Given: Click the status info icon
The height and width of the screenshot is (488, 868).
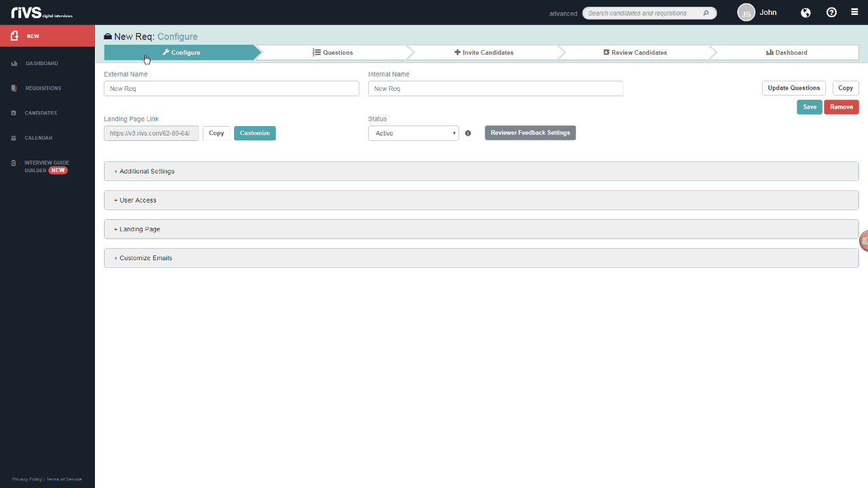Looking at the screenshot, I should (x=468, y=134).
